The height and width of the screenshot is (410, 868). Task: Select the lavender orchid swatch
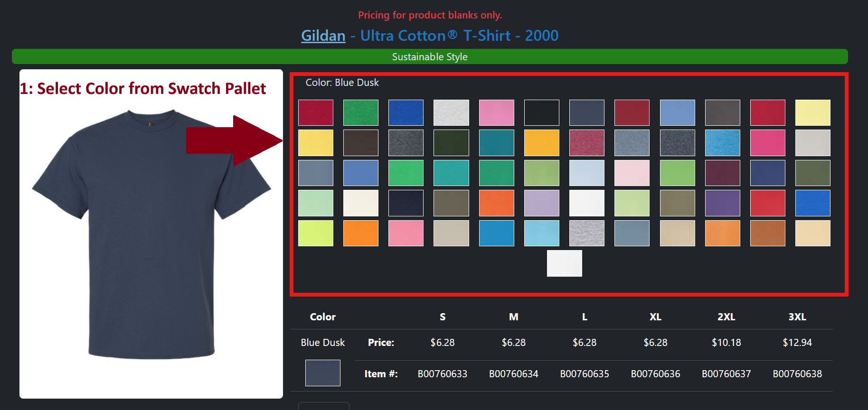pos(542,203)
